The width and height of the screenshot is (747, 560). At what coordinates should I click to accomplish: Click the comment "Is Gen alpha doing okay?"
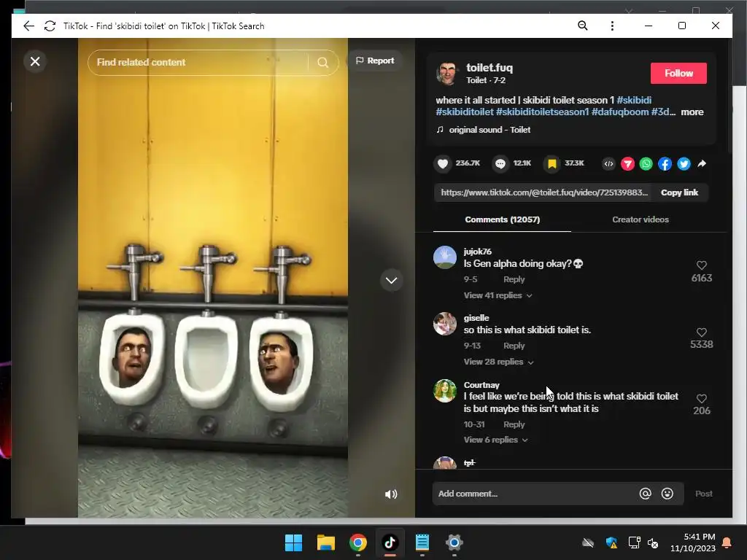[x=523, y=263]
